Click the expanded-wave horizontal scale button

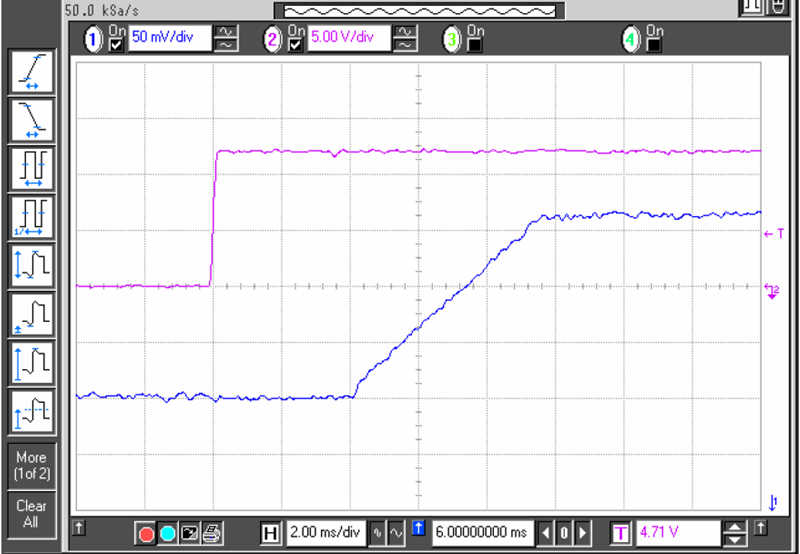coord(396,533)
